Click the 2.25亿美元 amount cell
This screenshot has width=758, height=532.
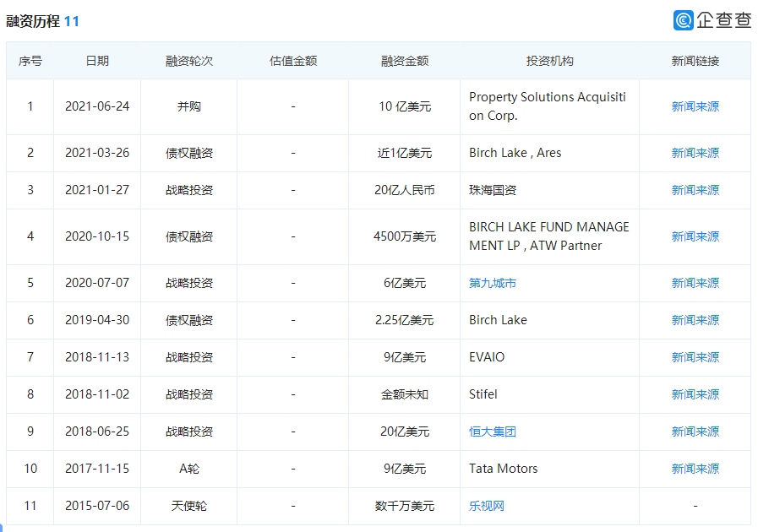tap(405, 320)
